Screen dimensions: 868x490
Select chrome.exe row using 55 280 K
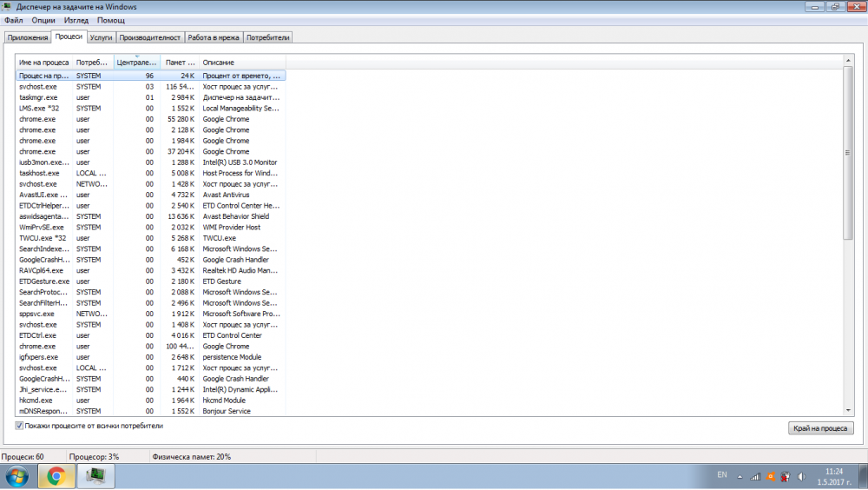coord(150,119)
